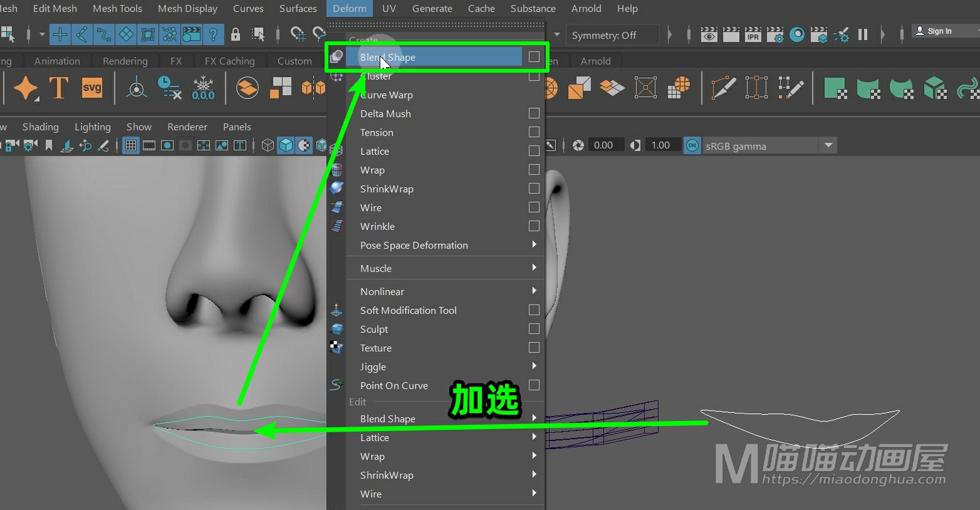This screenshot has height=510, width=980.
Task: Toggle color management ON button
Action: 692,145
